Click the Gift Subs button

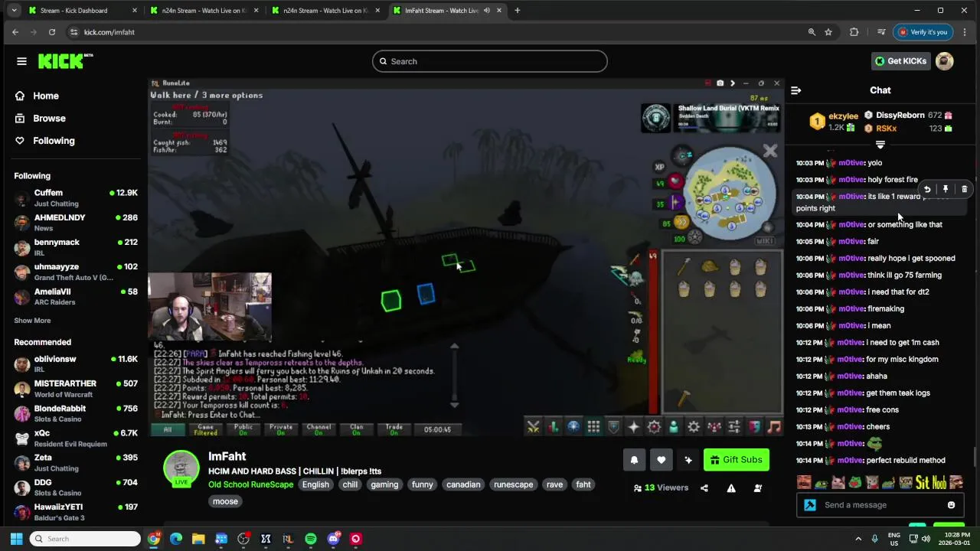[736, 460]
